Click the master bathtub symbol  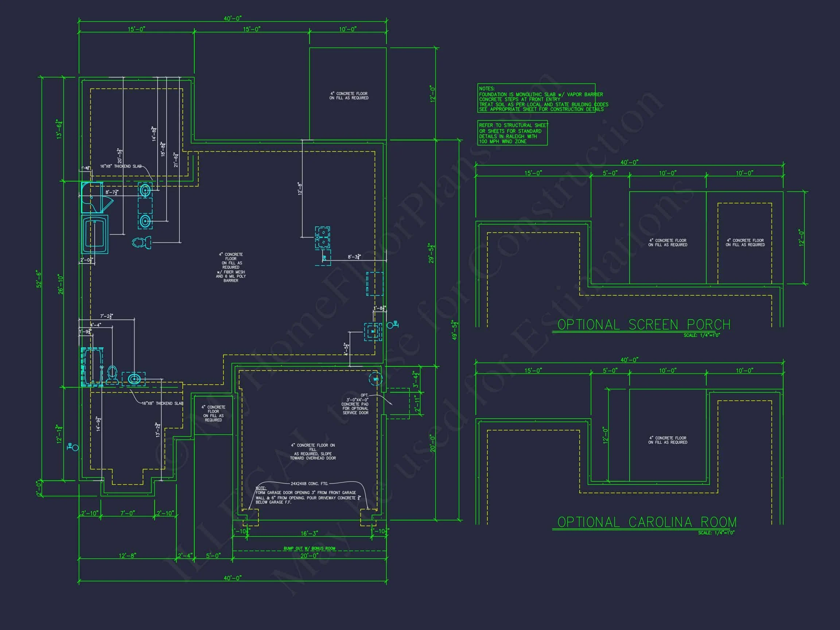tap(94, 234)
